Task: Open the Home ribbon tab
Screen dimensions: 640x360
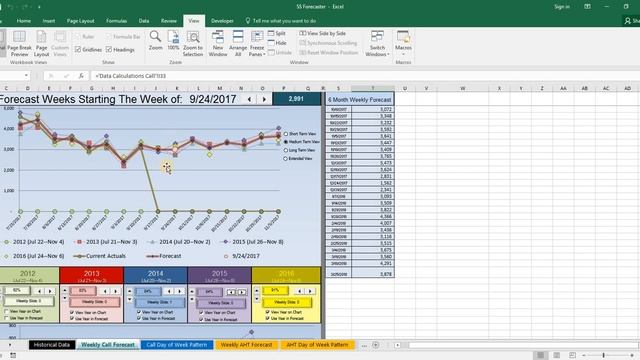Action: (x=24, y=21)
